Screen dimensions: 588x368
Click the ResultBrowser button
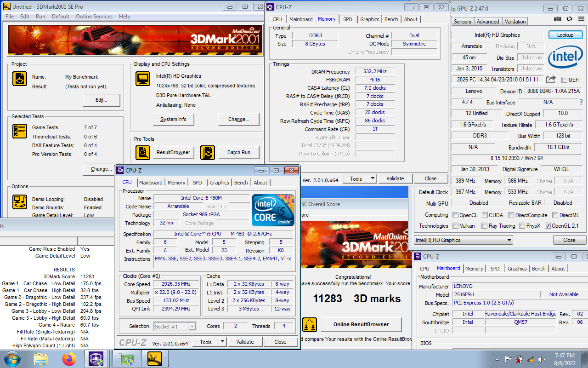click(173, 153)
